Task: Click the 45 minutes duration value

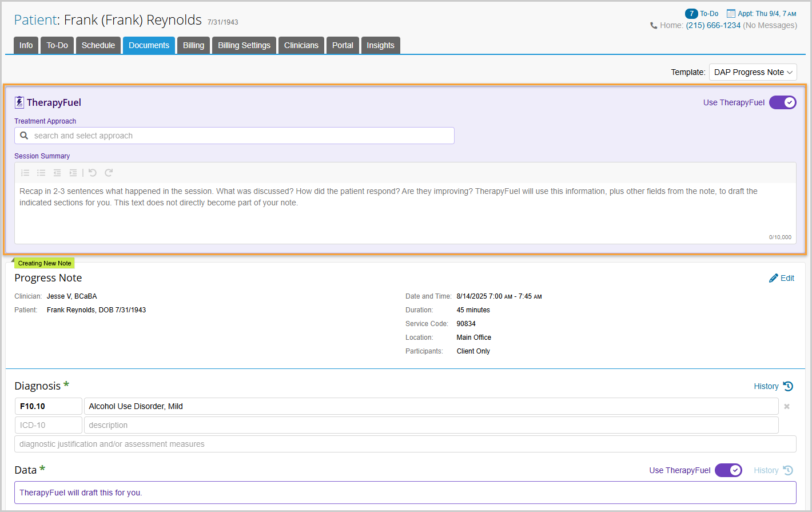Action: pos(473,310)
